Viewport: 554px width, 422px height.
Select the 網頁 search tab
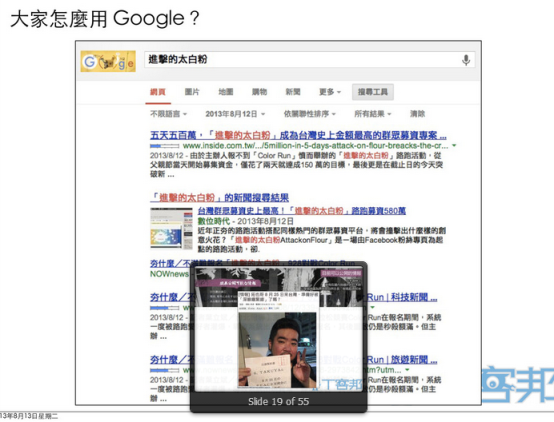[158, 92]
